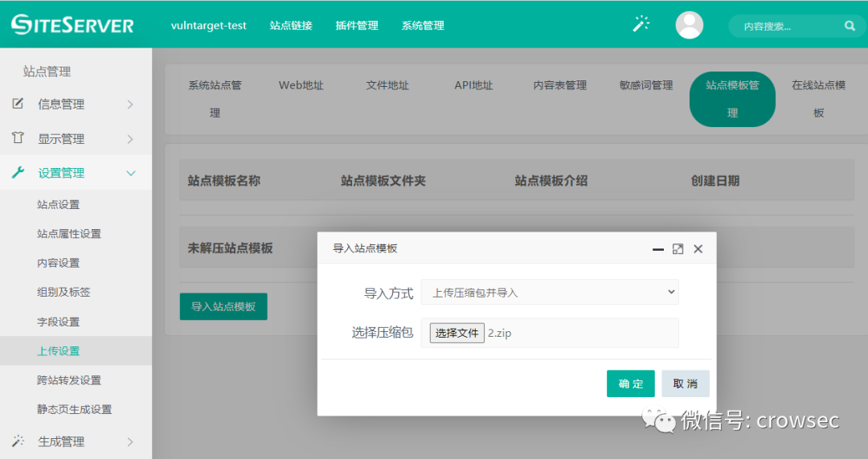Image resolution: width=868 pixels, height=459 pixels.
Task: Click the SiteServer logo
Action: tap(72, 25)
